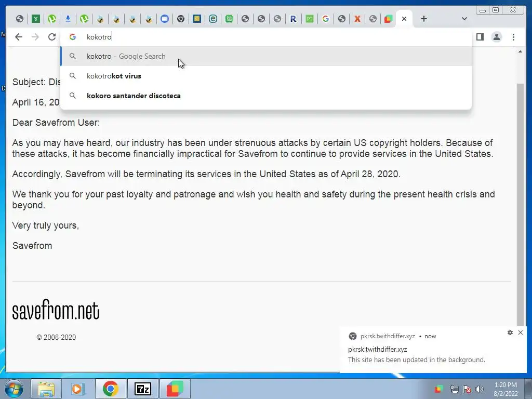Open the volume control tray icon
This screenshot has height=399, width=532.
coord(480,389)
